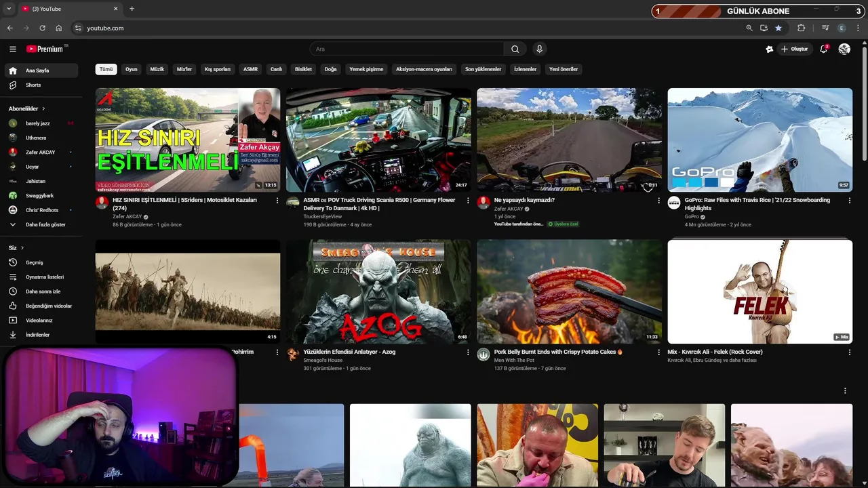Open options for HIZ SINIRI video
The height and width of the screenshot is (488, 868).
click(x=277, y=201)
